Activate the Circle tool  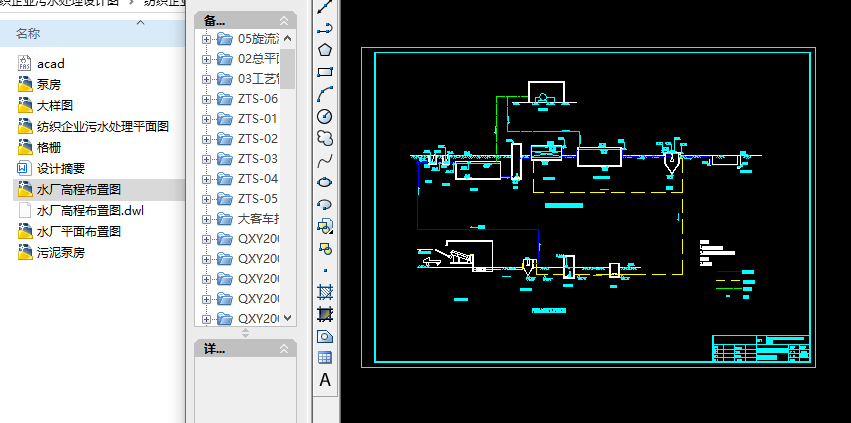pos(325,116)
